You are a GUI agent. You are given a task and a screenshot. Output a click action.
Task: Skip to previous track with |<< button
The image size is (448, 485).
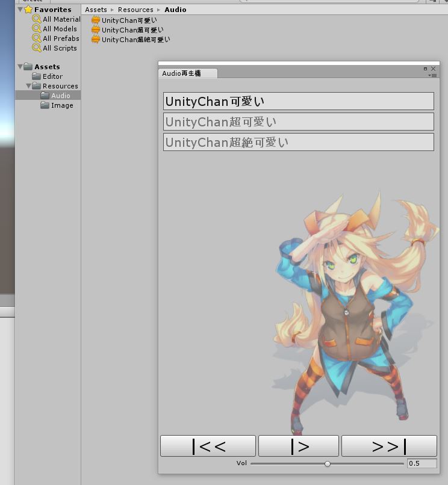point(208,446)
